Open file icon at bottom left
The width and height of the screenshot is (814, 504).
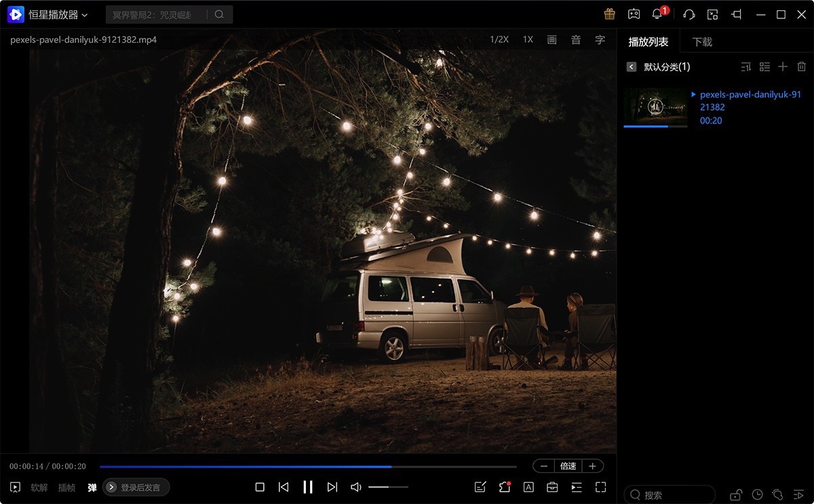15,487
